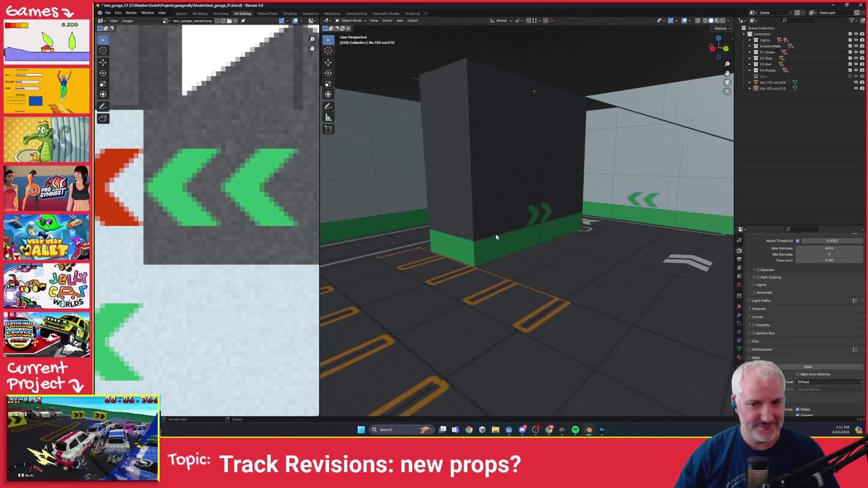Enable the Path Guiding checkbox
This screenshot has height=488, width=868.
(x=758, y=277)
